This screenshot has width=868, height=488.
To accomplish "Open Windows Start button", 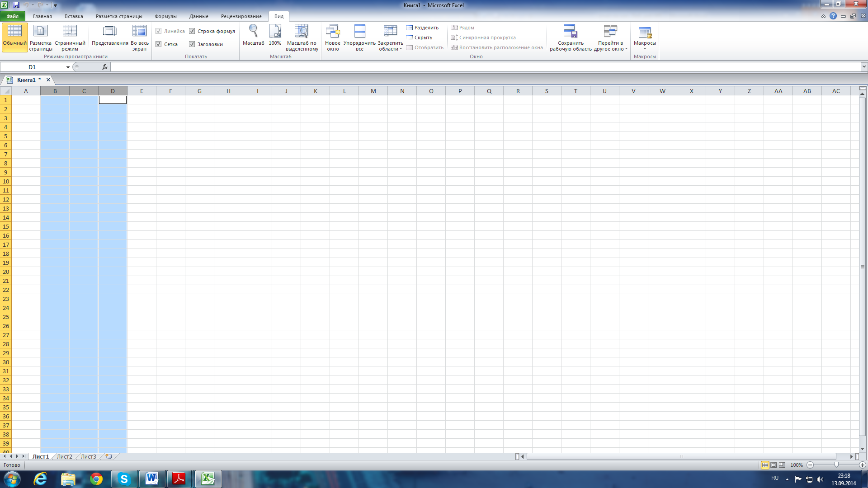I will (12, 479).
